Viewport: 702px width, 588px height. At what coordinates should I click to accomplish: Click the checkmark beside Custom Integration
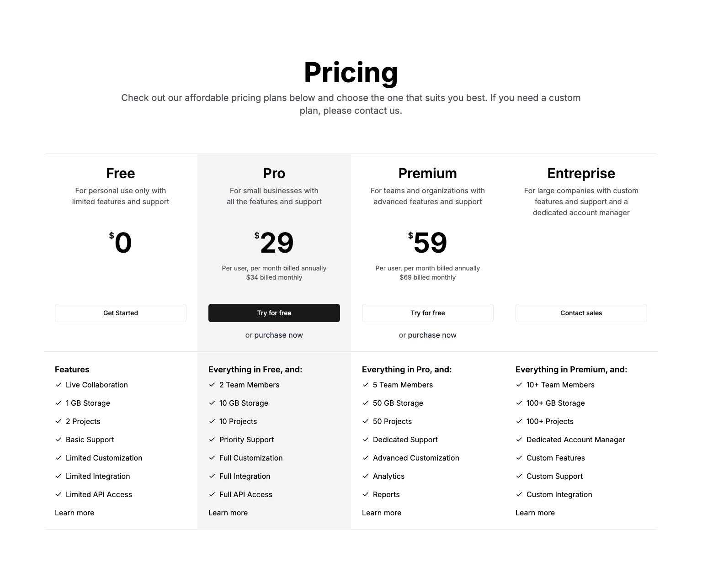(x=519, y=494)
